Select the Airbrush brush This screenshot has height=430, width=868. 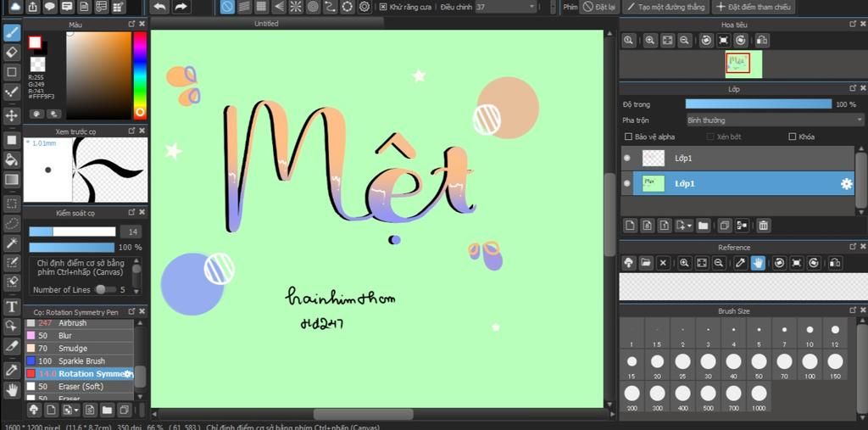point(79,323)
